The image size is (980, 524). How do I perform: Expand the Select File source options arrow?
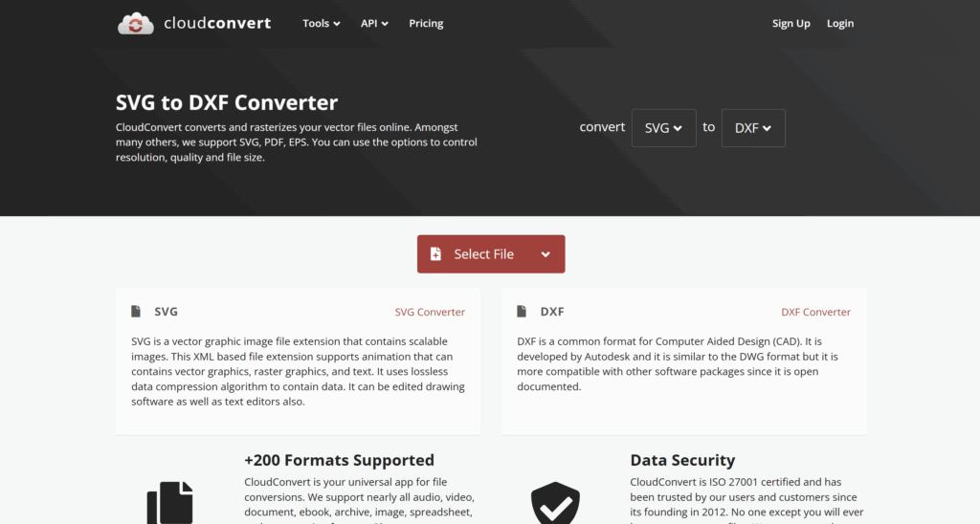(x=546, y=254)
